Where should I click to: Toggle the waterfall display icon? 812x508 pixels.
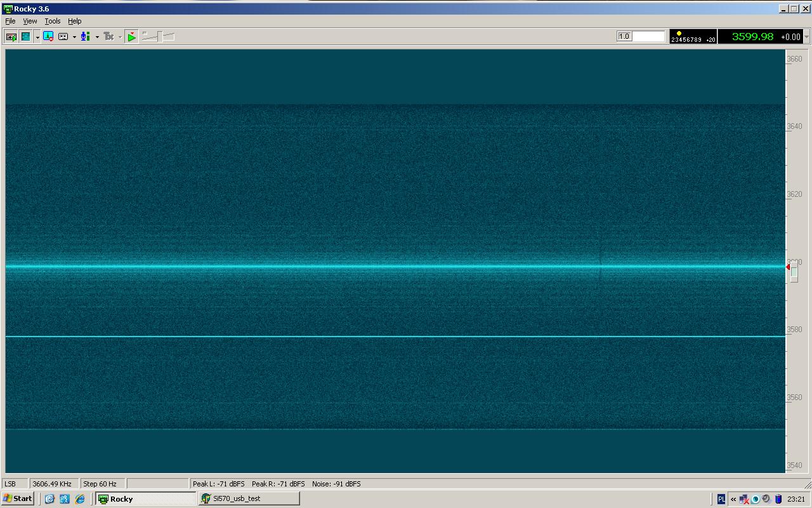25,37
